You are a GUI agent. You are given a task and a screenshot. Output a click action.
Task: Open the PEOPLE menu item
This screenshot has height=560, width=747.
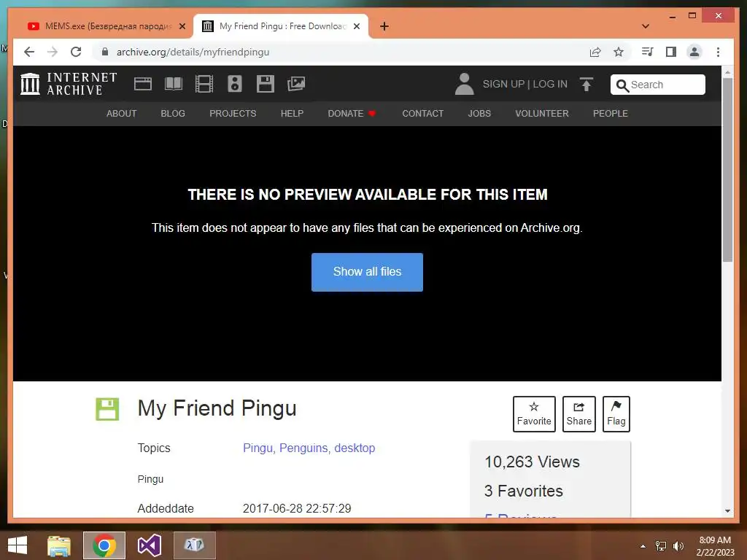coord(611,113)
